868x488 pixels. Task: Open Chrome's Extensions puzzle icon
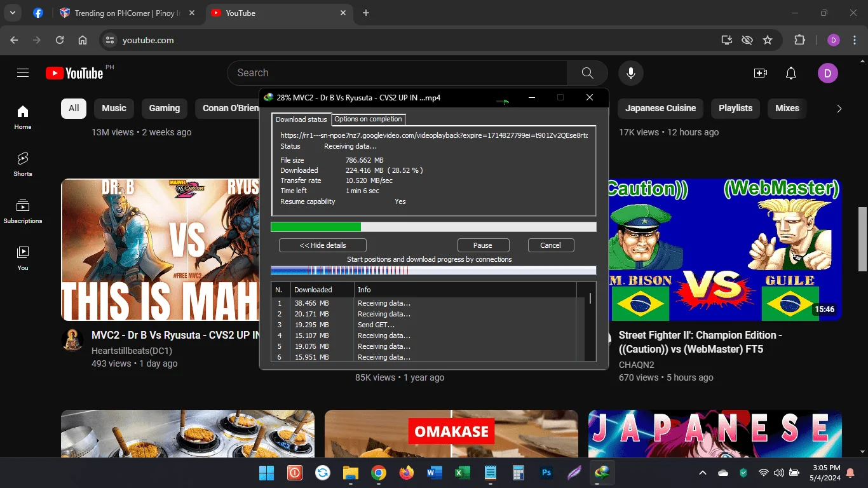(800, 40)
